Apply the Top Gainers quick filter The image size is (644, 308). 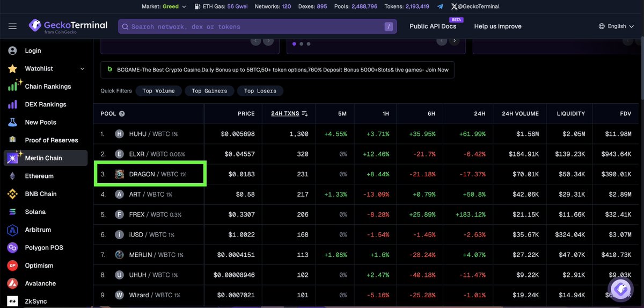click(x=209, y=91)
